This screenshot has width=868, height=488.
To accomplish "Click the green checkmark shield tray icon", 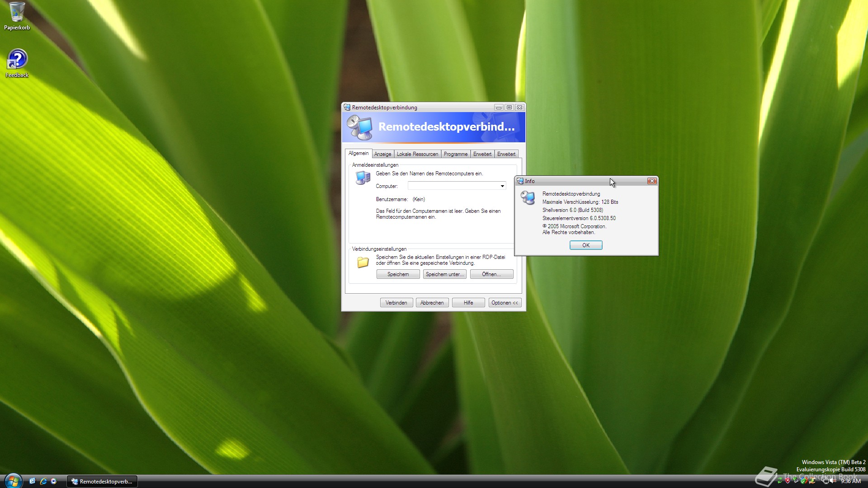I will click(803, 481).
